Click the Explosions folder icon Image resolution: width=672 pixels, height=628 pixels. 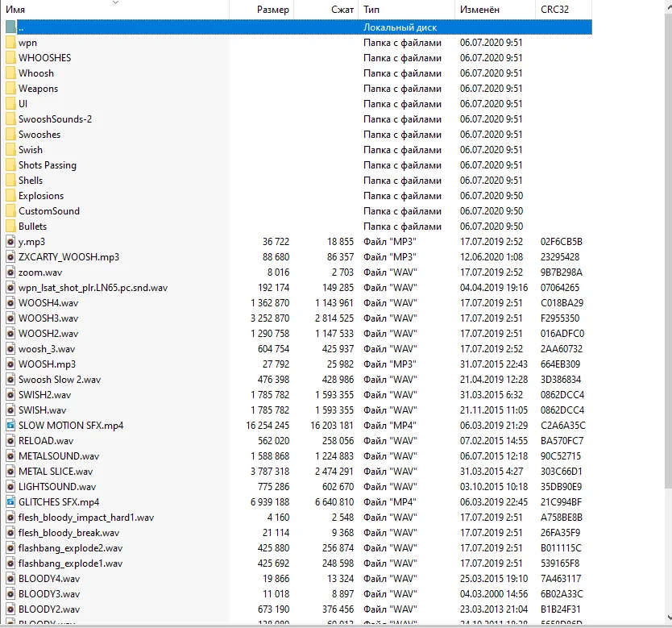(x=10, y=195)
